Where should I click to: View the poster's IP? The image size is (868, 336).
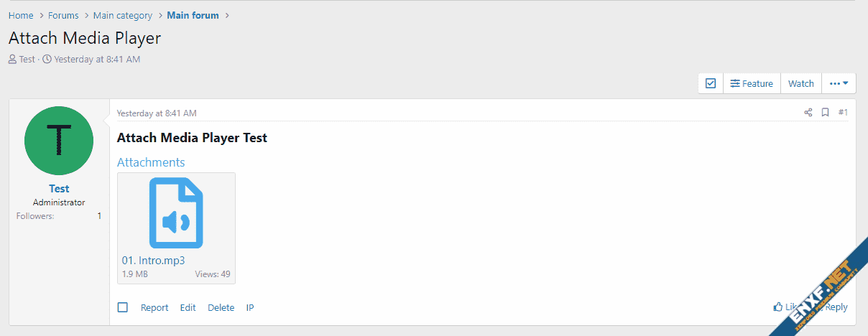pos(250,307)
